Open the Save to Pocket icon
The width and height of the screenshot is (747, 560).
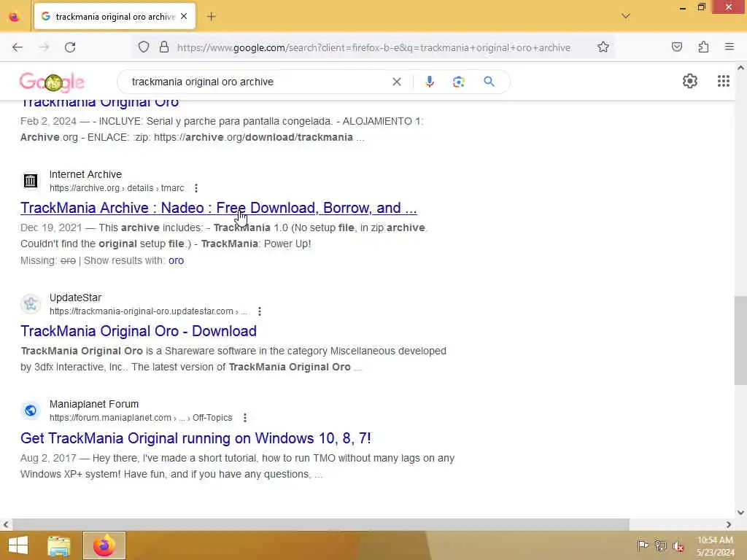(x=676, y=47)
